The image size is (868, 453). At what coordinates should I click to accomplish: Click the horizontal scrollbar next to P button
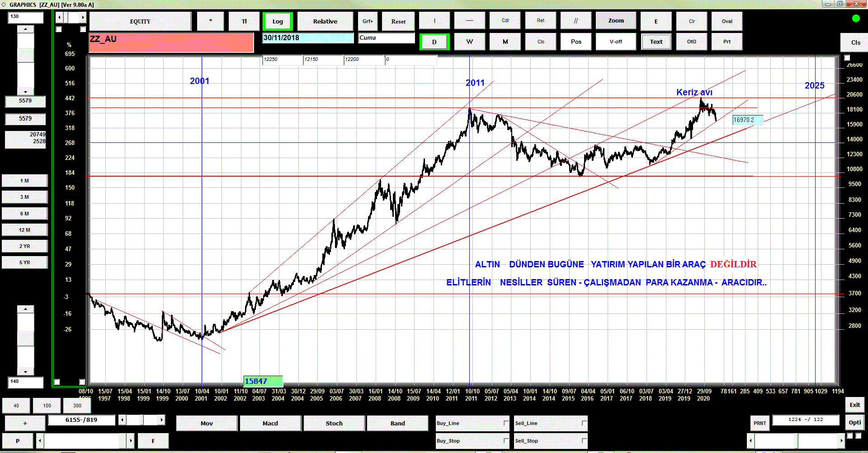pyautogui.click(x=85, y=440)
